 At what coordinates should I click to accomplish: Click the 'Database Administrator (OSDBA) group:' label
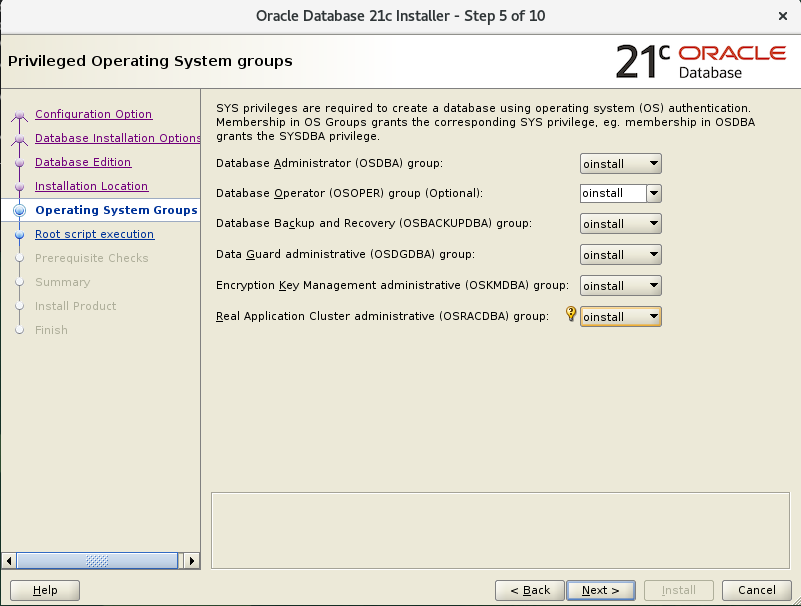pyautogui.click(x=329, y=164)
